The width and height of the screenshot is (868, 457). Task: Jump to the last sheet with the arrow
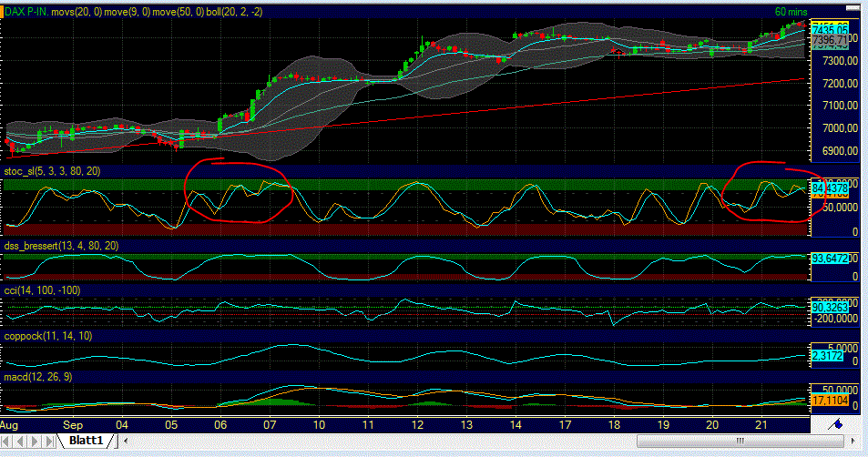[x=49, y=441]
